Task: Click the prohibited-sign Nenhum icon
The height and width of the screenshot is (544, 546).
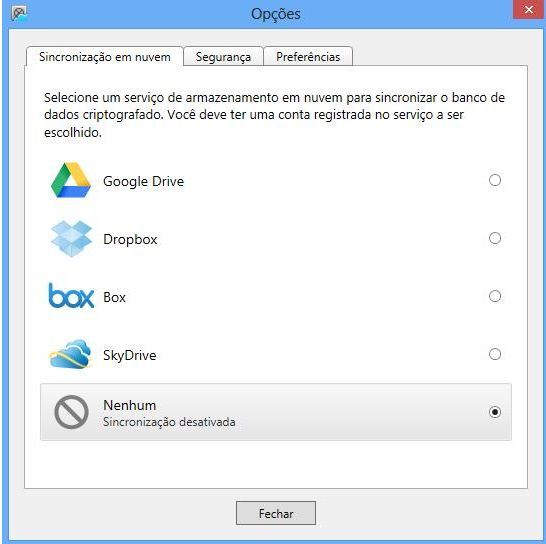Action: tap(71, 412)
